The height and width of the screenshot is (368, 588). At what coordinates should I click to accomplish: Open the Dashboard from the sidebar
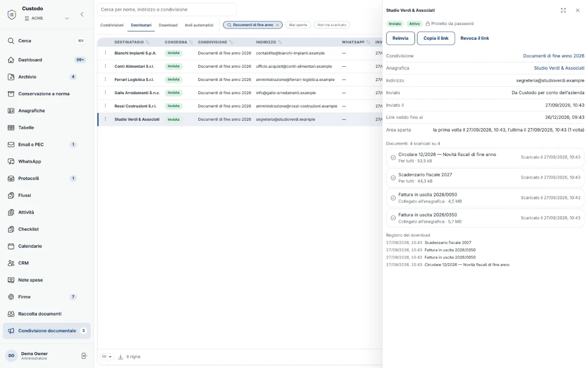coord(47,60)
